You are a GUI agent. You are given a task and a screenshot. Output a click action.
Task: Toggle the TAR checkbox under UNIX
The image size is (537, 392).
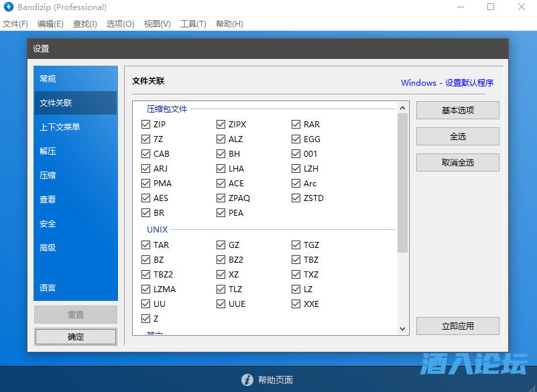coord(146,245)
